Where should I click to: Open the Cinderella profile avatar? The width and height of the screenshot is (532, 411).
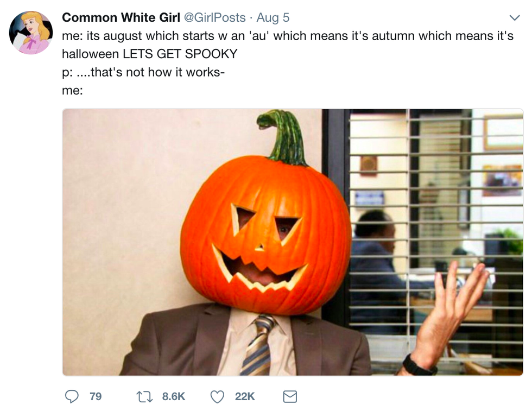coord(31,33)
